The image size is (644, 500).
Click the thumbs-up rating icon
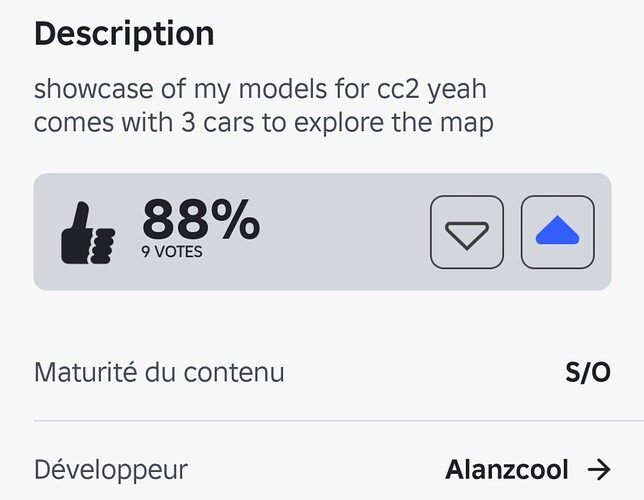88,233
